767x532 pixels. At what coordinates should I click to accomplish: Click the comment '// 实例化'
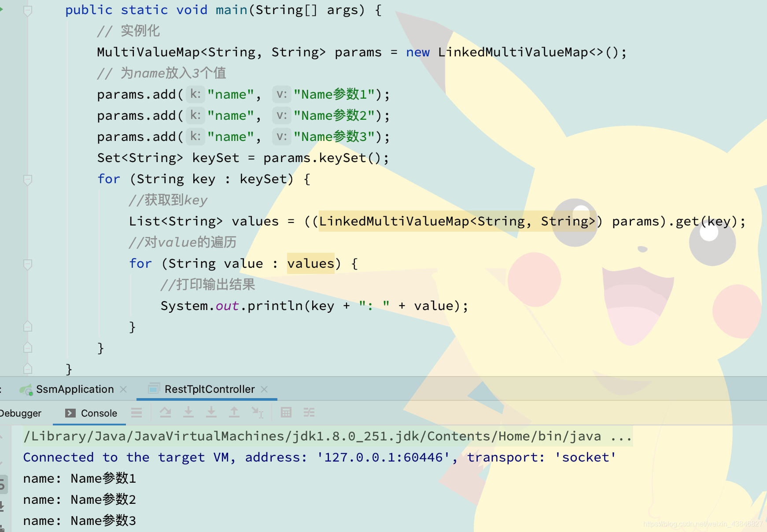128,31
